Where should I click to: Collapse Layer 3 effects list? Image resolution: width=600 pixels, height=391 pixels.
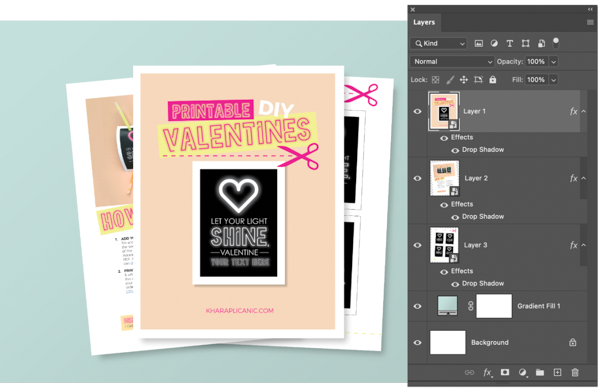pyautogui.click(x=584, y=245)
